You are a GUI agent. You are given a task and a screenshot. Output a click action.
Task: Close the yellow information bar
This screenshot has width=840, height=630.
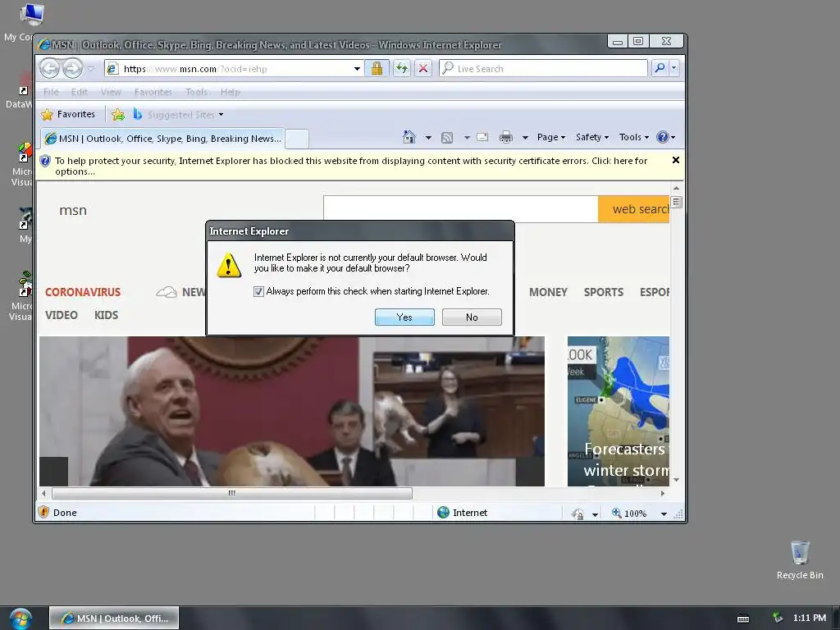tap(676, 160)
